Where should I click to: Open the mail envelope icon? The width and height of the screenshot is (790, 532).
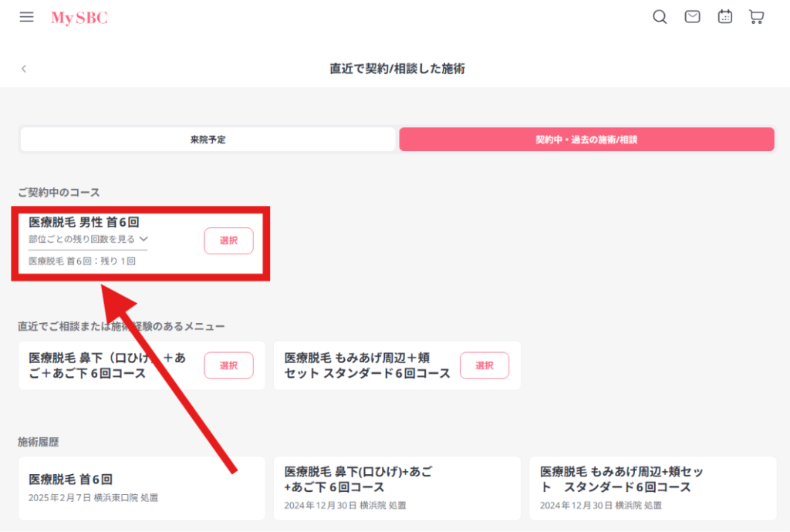[x=692, y=17]
